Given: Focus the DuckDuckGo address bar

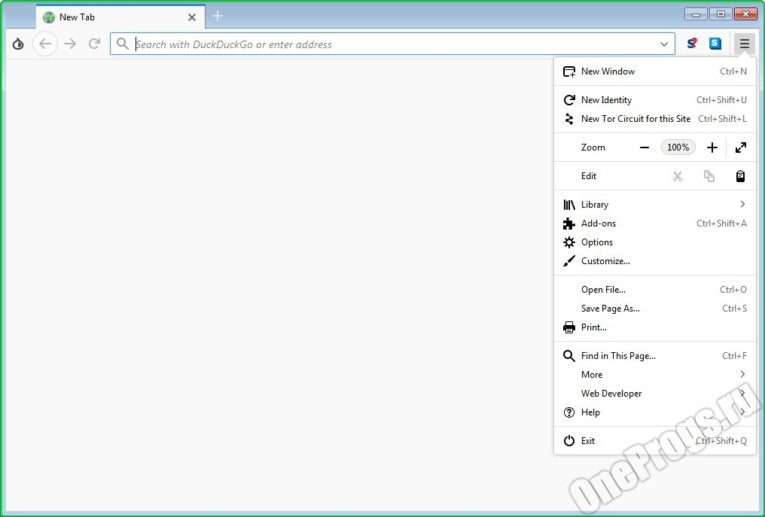Looking at the screenshot, I should point(392,44).
